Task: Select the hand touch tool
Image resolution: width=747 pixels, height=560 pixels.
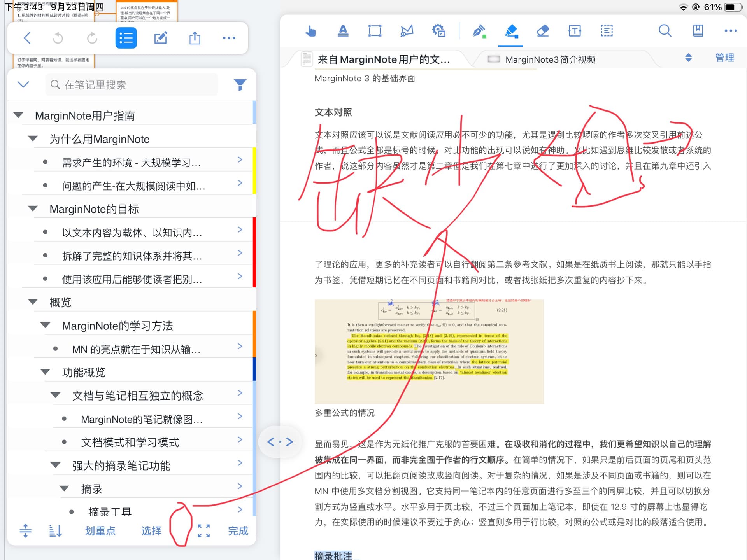Action: (310, 30)
